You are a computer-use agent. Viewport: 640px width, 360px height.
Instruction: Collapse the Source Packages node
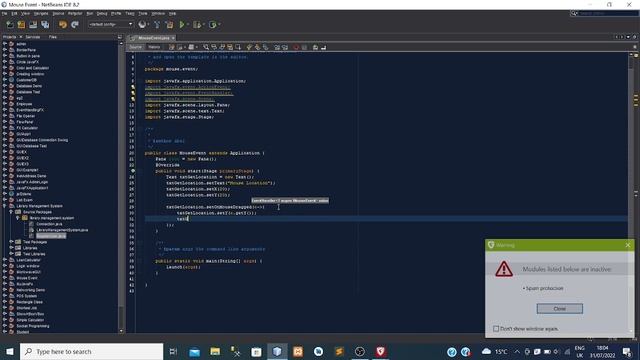tap(11, 212)
